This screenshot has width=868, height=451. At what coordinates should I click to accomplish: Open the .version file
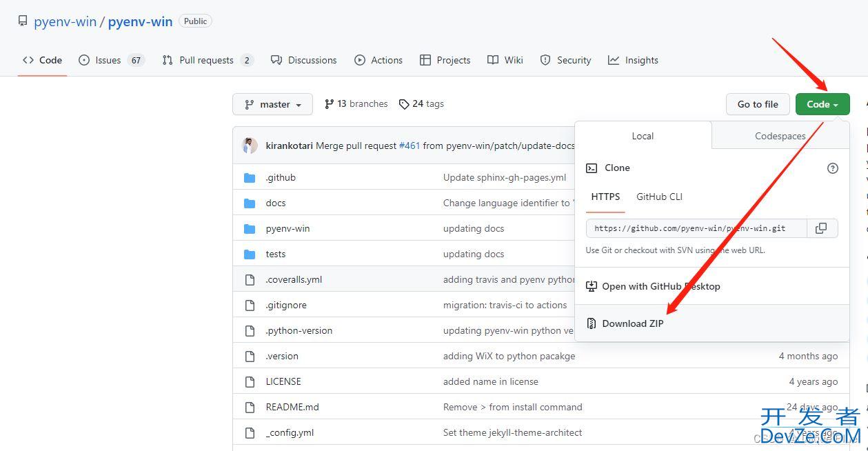pos(282,356)
